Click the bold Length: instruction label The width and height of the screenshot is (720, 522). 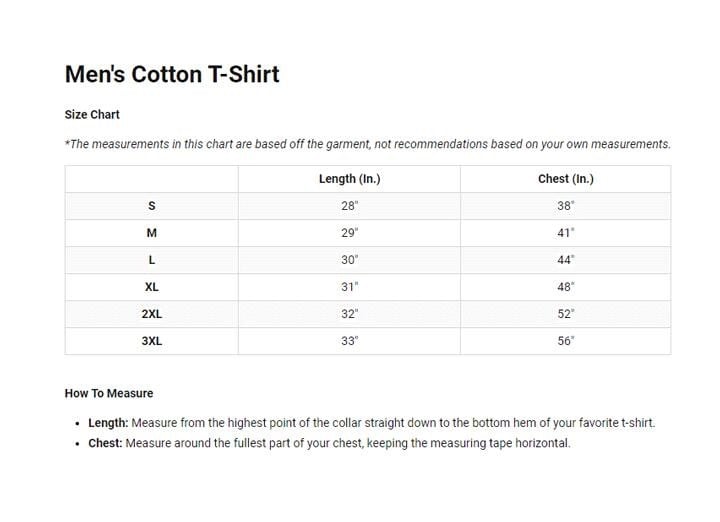(108, 423)
